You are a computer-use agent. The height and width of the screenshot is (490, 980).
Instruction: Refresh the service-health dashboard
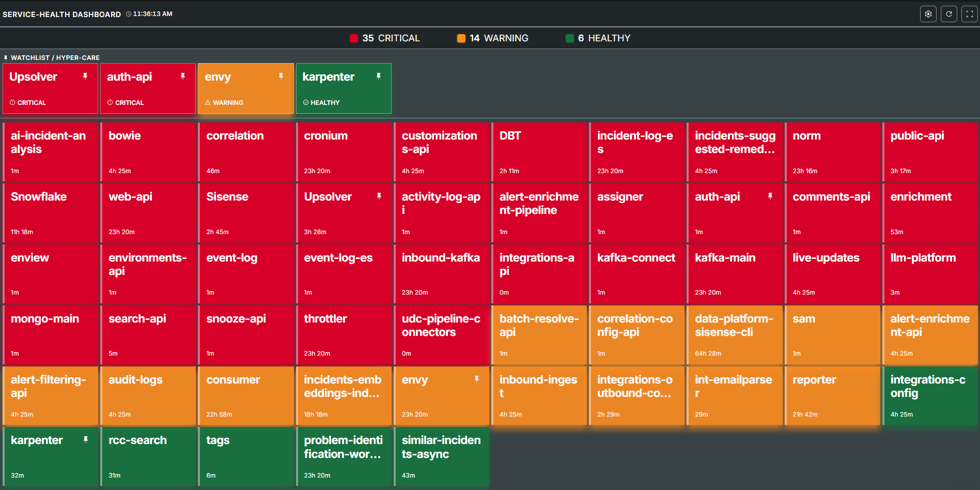pyautogui.click(x=949, y=14)
